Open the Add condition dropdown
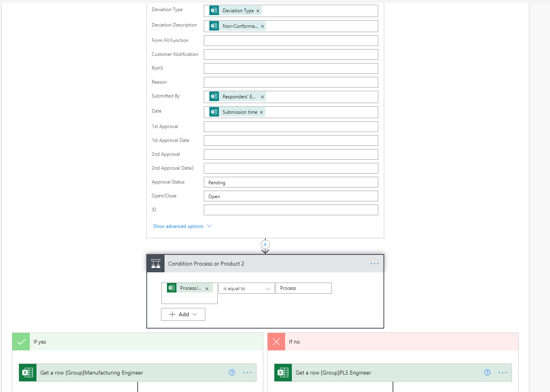The image size is (550, 392). pyautogui.click(x=183, y=314)
